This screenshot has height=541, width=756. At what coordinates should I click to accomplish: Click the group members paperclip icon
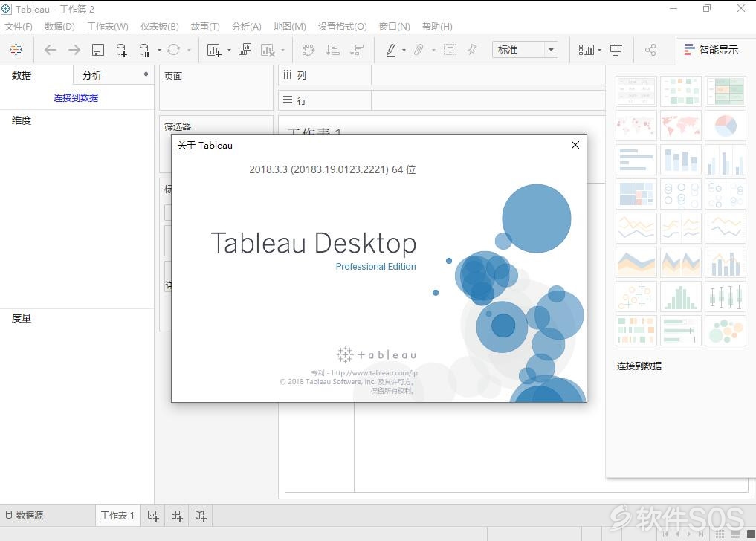pyautogui.click(x=419, y=50)
